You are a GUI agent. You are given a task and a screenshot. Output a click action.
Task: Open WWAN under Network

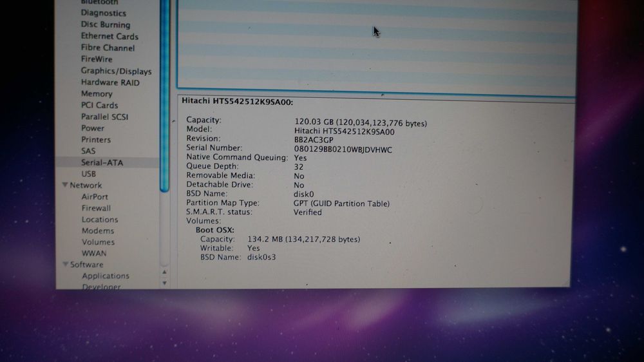tap(94, 253)
